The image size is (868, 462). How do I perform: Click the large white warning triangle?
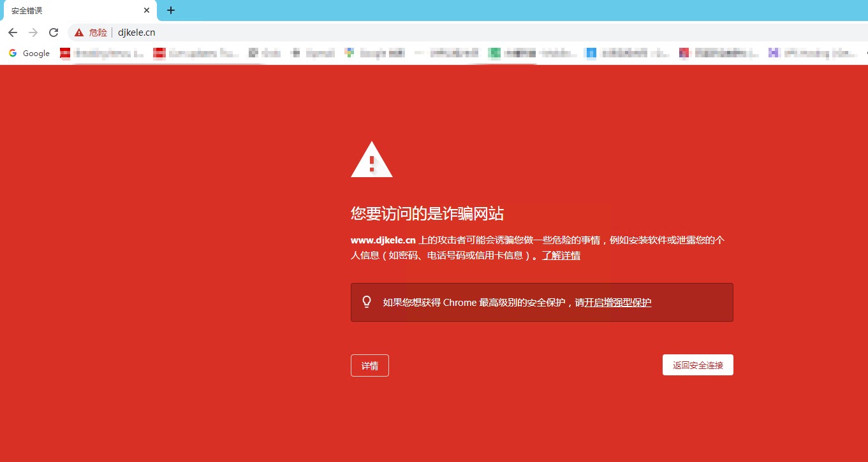(x=372, y=161)
